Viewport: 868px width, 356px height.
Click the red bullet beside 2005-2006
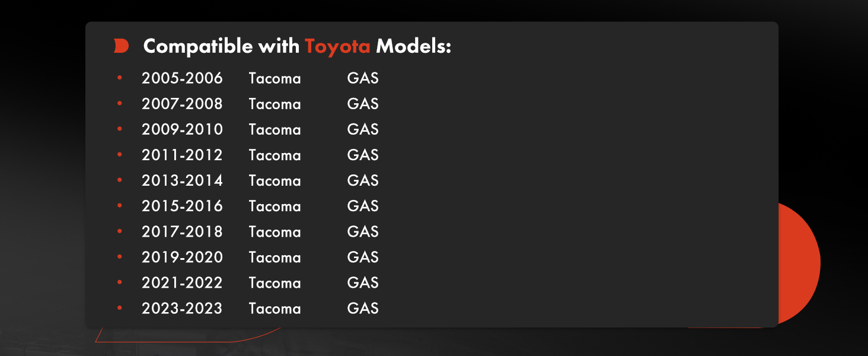120,78
